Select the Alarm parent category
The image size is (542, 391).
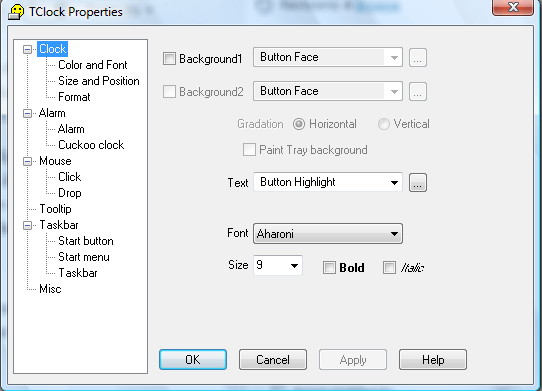tap(52, 113)
